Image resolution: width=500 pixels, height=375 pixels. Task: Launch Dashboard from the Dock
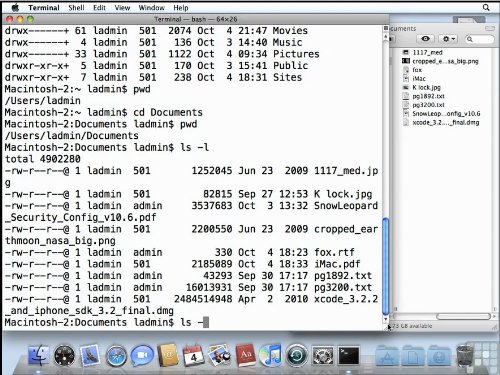[64, 355]
